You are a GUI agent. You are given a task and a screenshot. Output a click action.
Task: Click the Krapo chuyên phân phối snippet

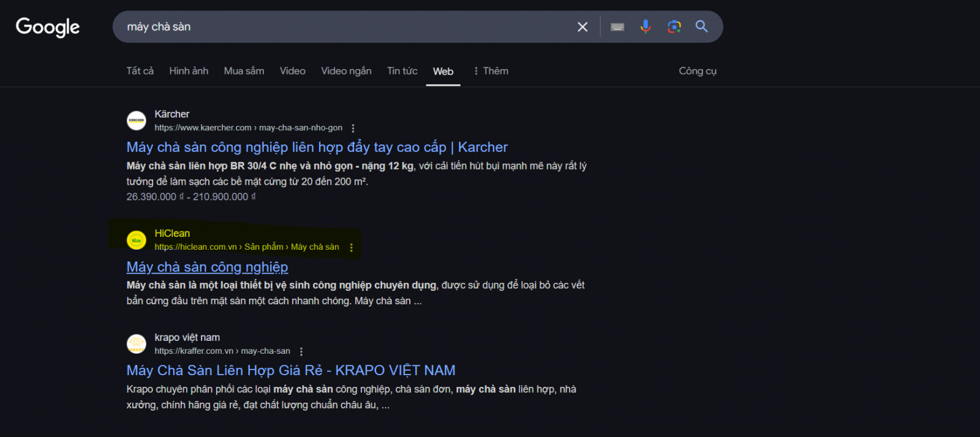click(351, 397)
